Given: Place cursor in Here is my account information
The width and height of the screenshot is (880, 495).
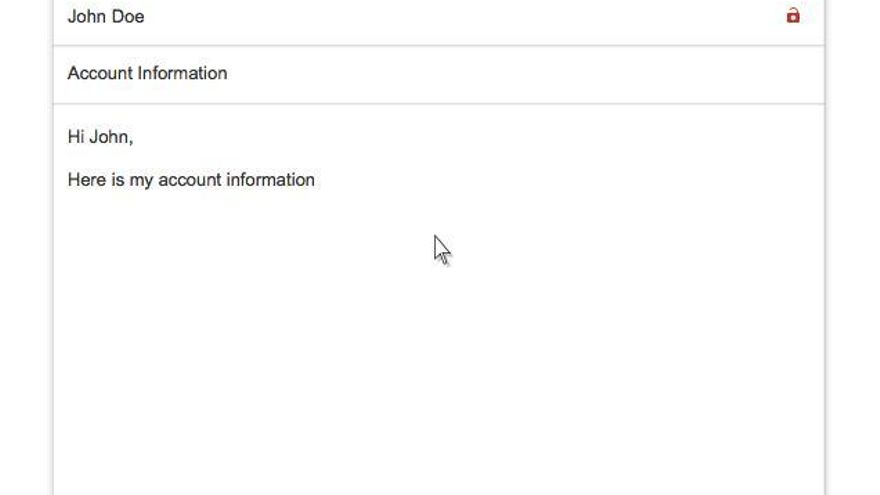Looking at the screenshot, I should tap(191, 180).
